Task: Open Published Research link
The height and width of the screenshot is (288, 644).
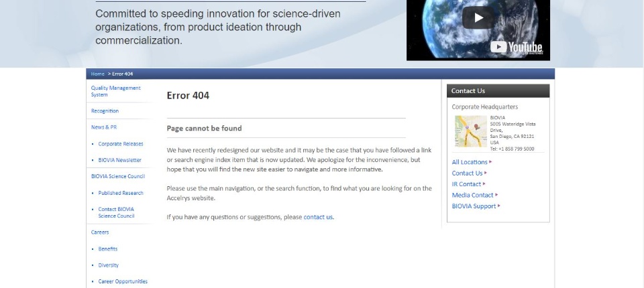Action: click(121, 193)
